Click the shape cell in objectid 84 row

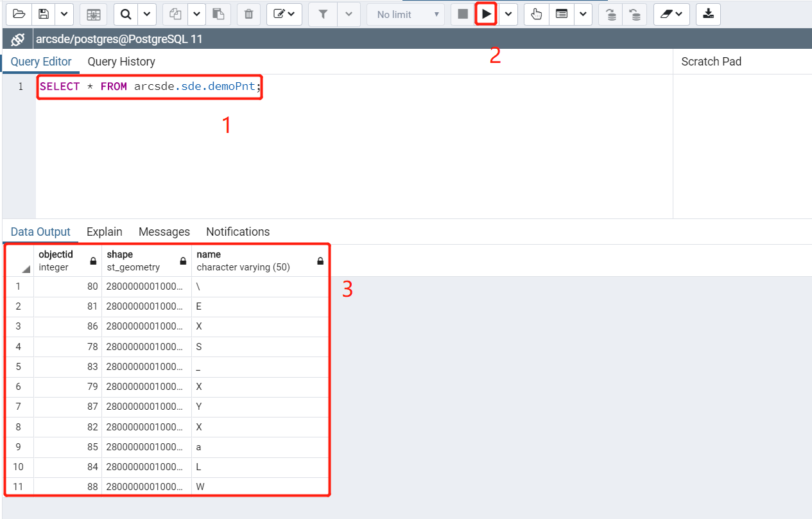point(146,467)
